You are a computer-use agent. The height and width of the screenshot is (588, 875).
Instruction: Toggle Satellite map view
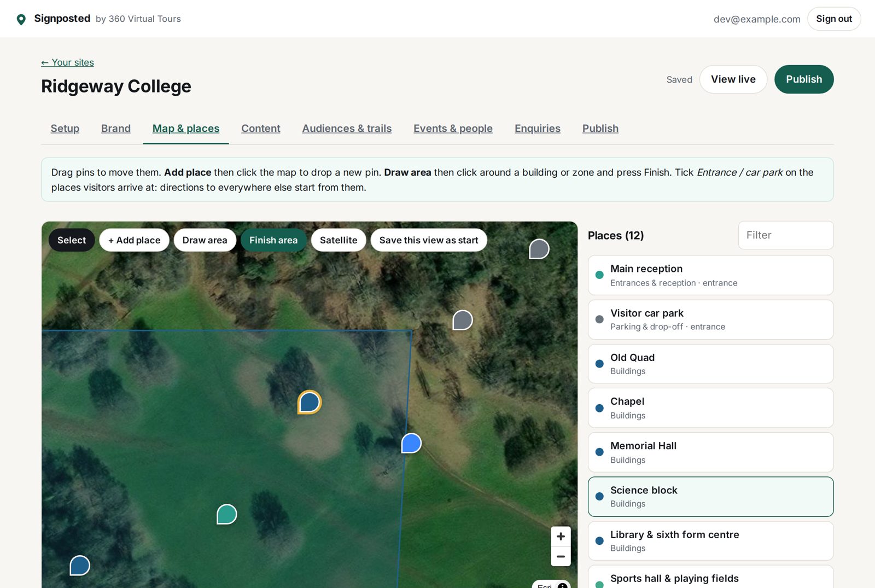click(x=339, y=240)
